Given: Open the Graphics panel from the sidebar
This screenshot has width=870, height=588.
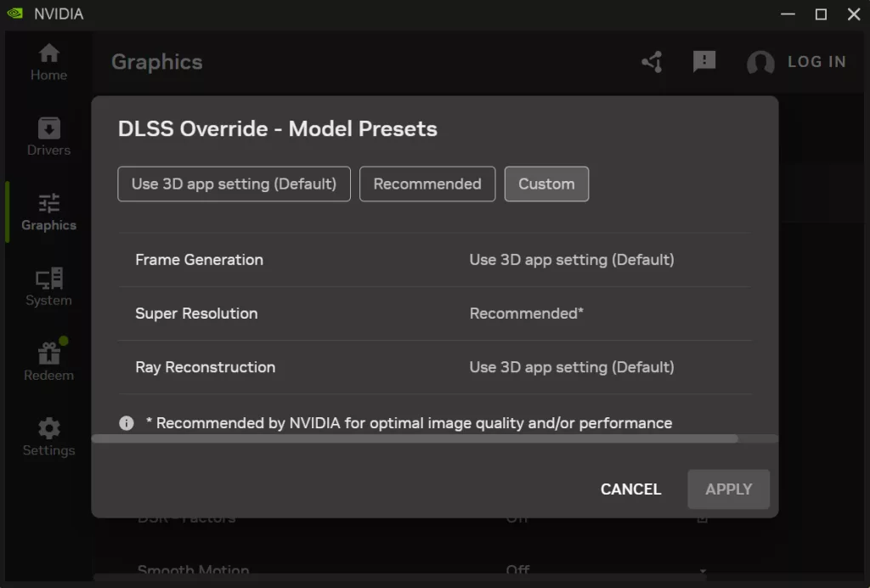Looking at the screenshot, I should [48, 212].
